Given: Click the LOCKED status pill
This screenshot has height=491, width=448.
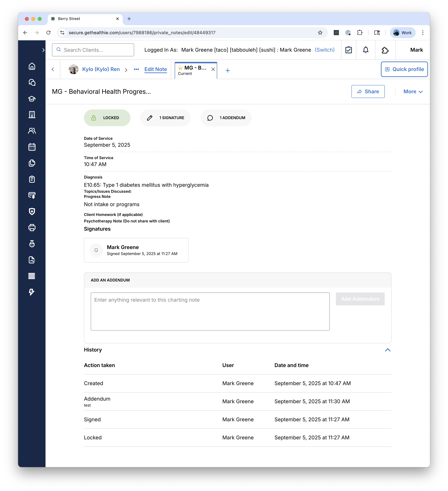Looking at the screenshot, I should click(x=107, y=118).
